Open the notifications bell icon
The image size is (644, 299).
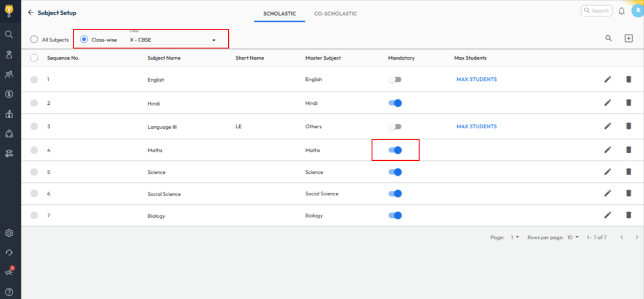621,11
